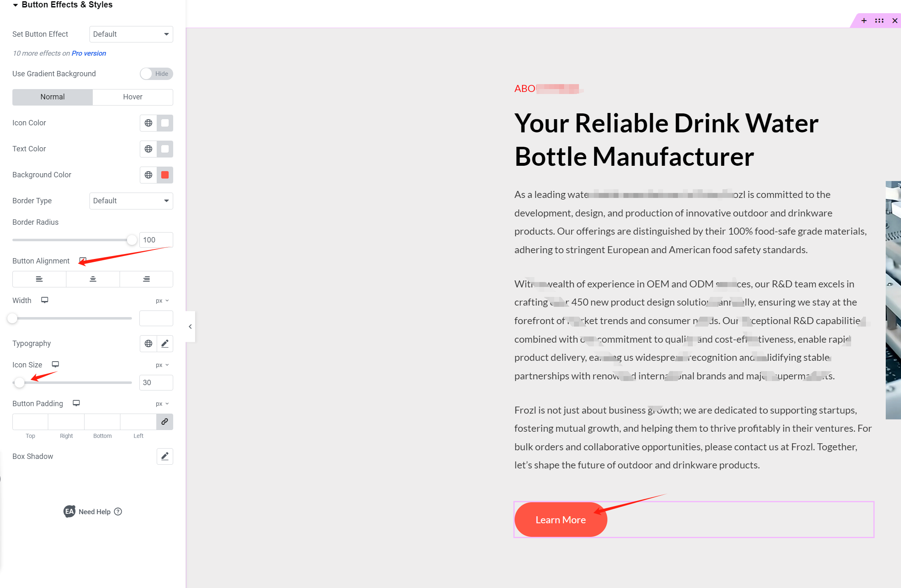Screen dimensions: 901x588
Task: Switch to Hover state tab
Action: pyautogui.click(x=132, y=96)
